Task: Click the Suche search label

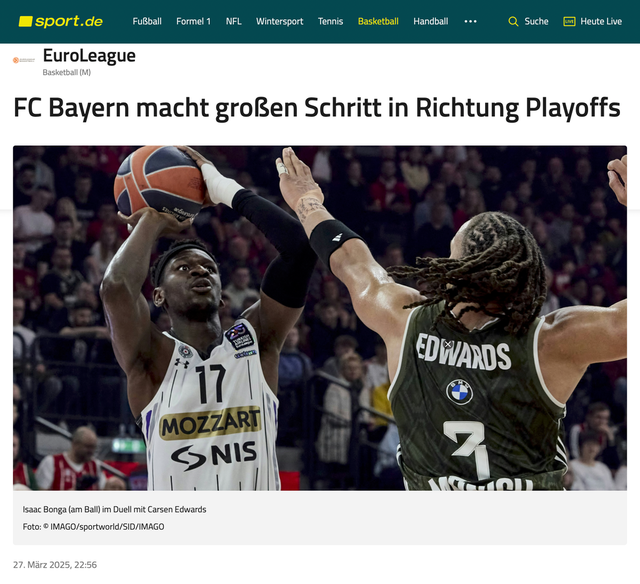Action: point(536,21)
